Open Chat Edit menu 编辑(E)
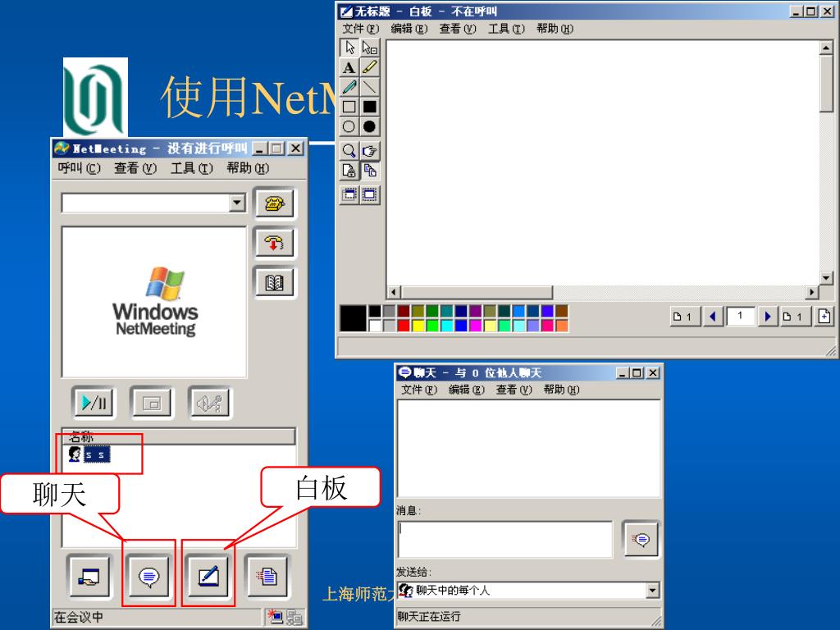Screen dimensions: 840x630 pyautogui.click(x=466, y=390)
